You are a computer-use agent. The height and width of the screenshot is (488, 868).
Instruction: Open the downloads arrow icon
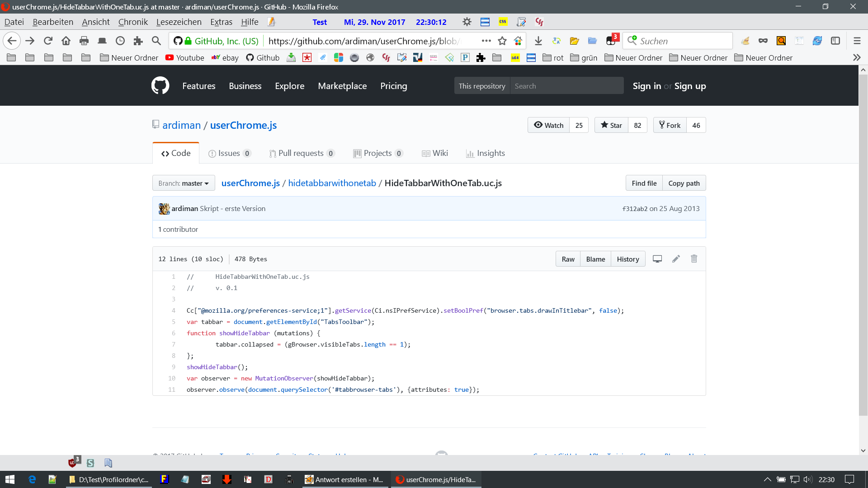click(x=538, y=41)
